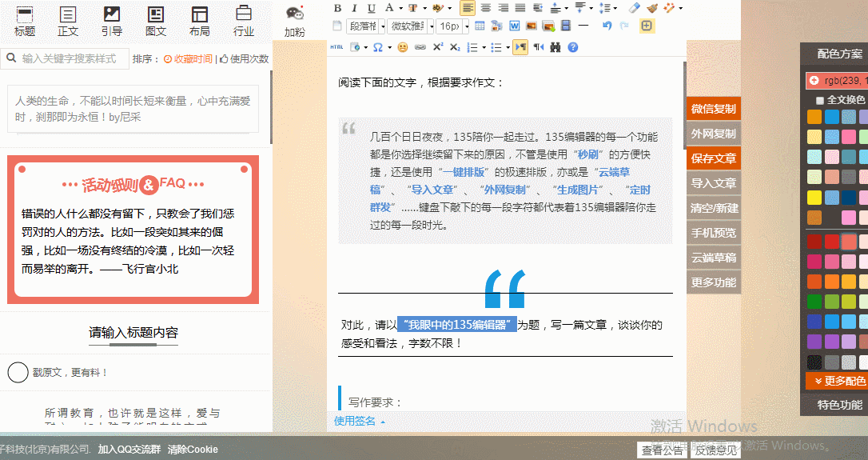Apply superscript formatting
The height and width of the screenshot is (460, 868).
[437, 47]
